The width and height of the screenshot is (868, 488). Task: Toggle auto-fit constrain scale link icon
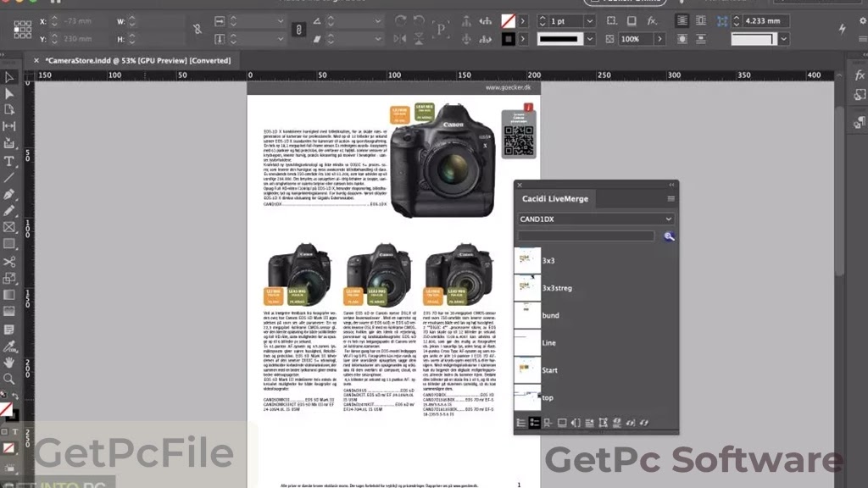(298, 30)
